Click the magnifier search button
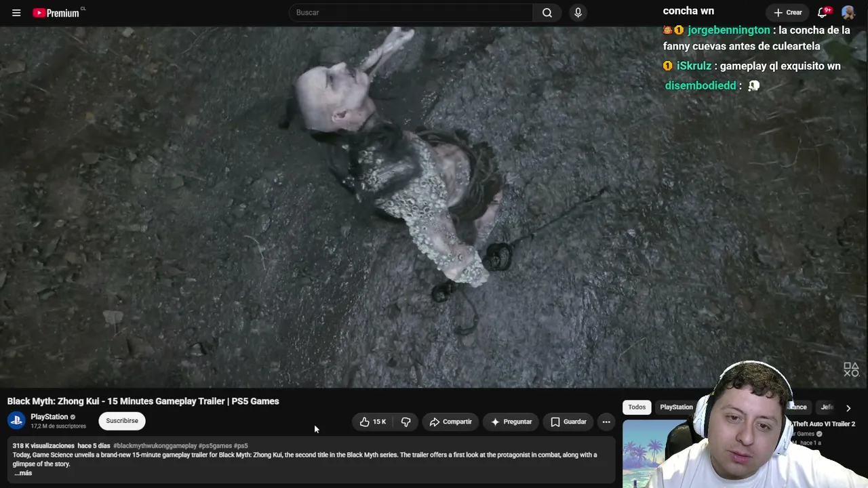The width and height of the screenshot is (868, 488). (x=547, y=12)
